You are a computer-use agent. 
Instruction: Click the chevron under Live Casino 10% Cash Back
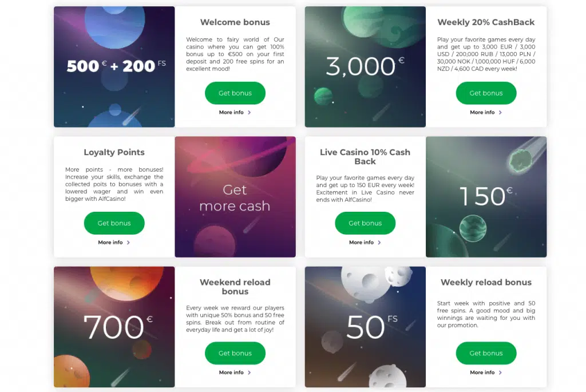pos(380,243)
